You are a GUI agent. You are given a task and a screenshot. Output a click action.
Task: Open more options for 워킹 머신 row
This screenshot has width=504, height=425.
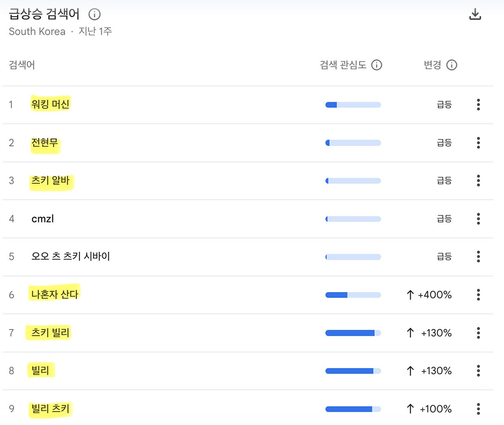(478, 105)
